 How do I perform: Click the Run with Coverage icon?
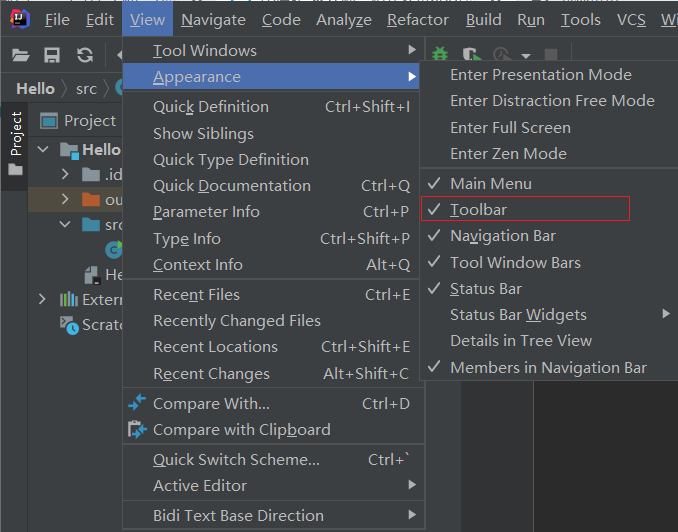coord(470,55)
